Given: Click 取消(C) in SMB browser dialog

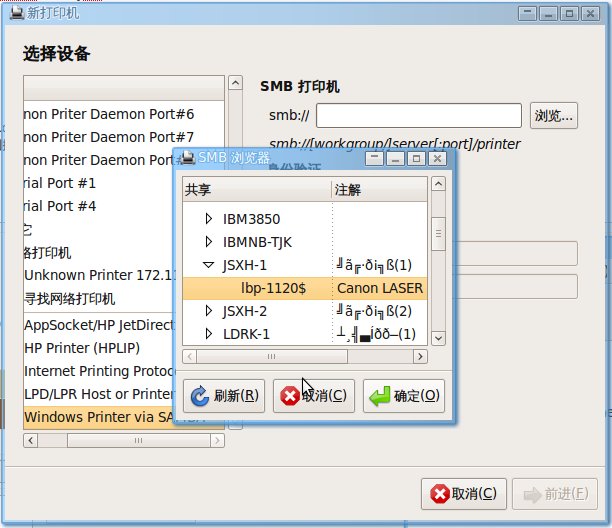Looking at the screenshot, I should click(x=314, y=396).
